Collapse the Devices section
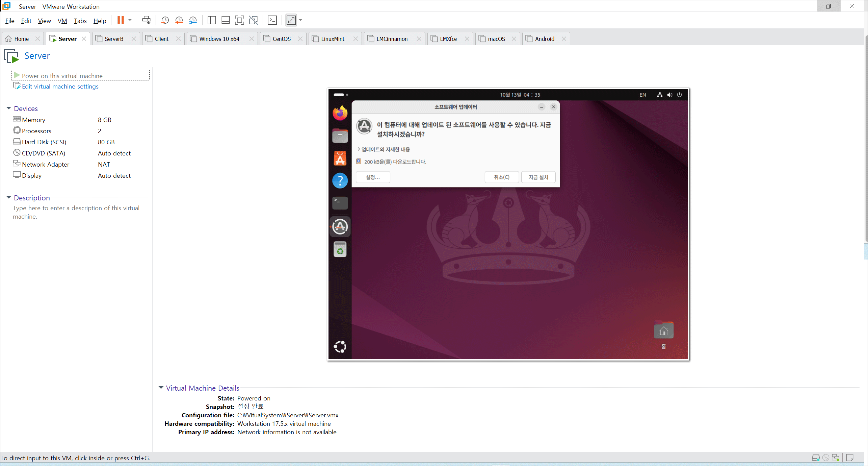Image resolution: width=868 pixels, height=466 pixels. point(9,108)
